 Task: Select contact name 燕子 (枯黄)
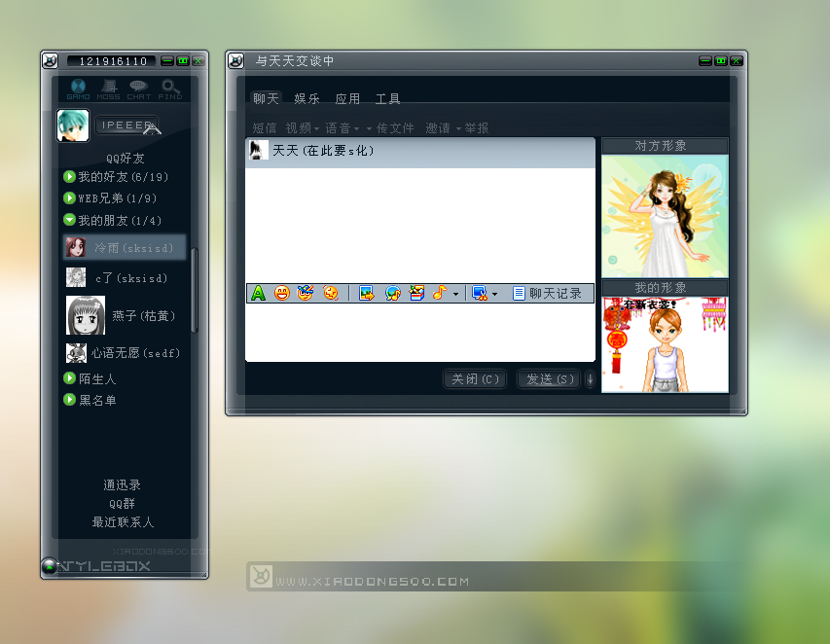tap(143, 316)
